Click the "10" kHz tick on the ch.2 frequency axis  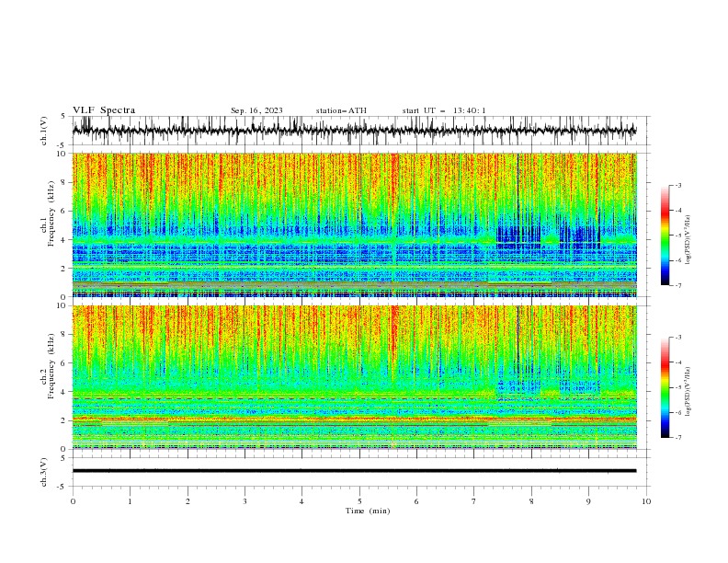coord(63,305)
